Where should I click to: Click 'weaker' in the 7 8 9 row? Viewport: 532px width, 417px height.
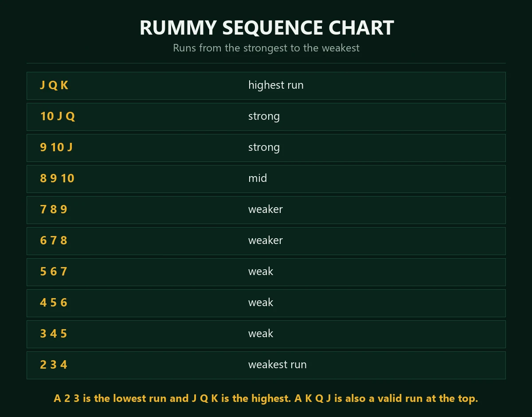point(266,209)
